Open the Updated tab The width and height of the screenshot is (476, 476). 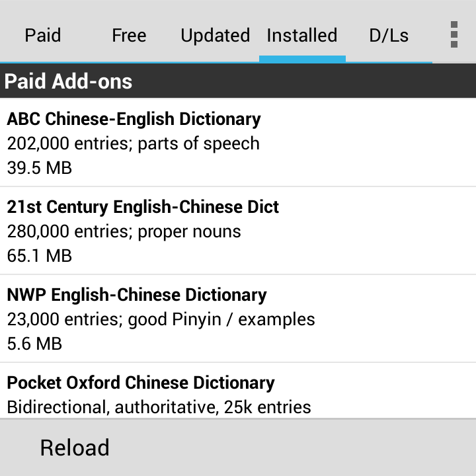(216, 35)
